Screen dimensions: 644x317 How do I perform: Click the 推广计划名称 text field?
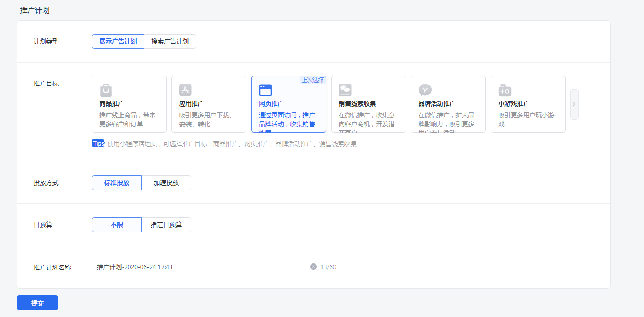[x=200, y=267]
